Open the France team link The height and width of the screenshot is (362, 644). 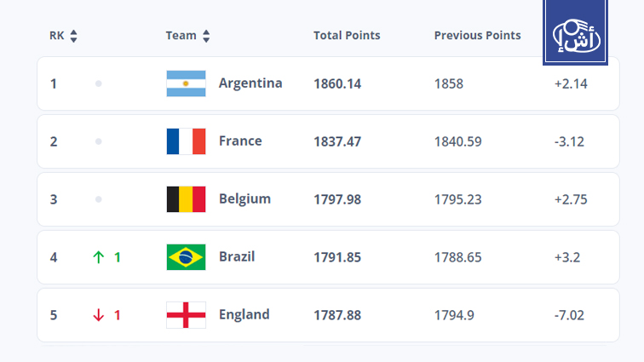pyautogui.click(x=240, y=141)
